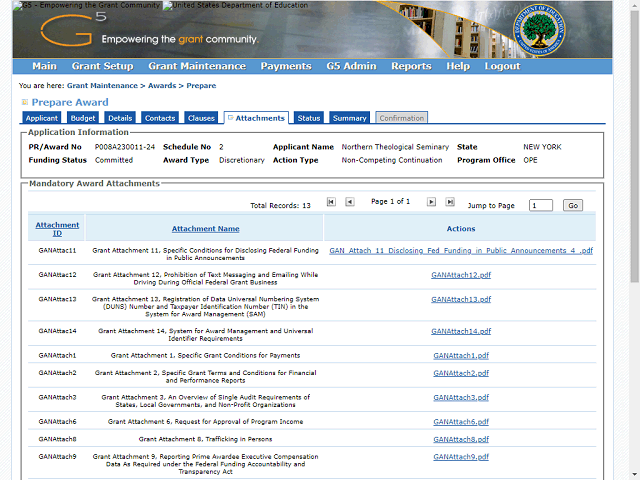This screenshot has width=640, height=480.
Task: Sort by Attachment Name column header
Action: pyautogui.click(x=205, y=229)
